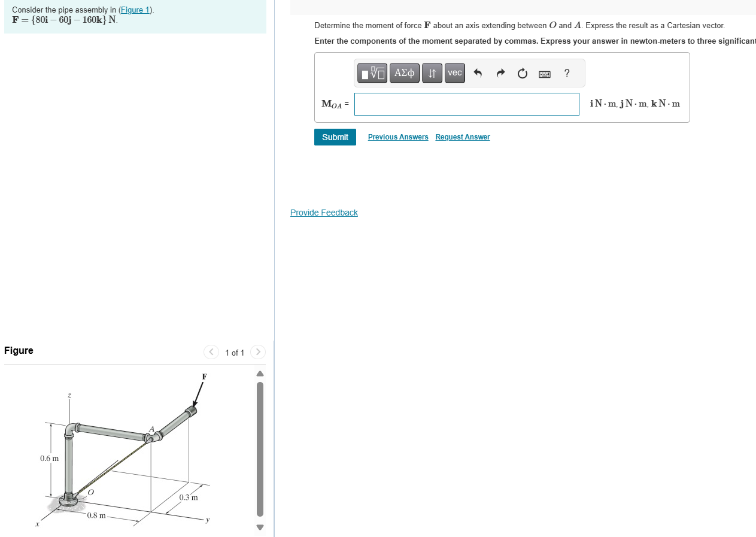Open the keyboard shortcuts icon
756x537 pixels.
point(544,73)
